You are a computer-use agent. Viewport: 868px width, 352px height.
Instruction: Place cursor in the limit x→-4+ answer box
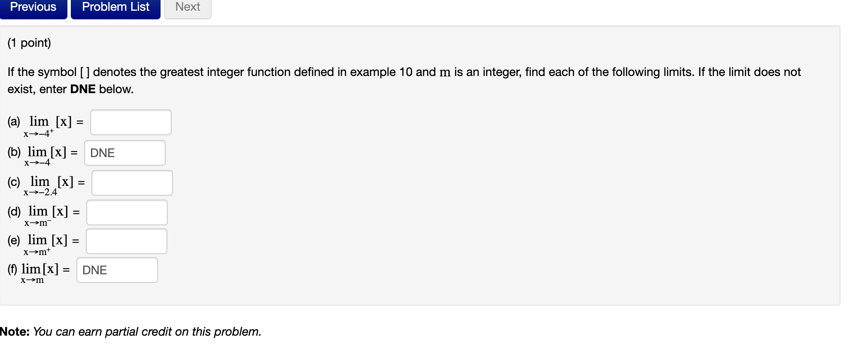(130, 122)
